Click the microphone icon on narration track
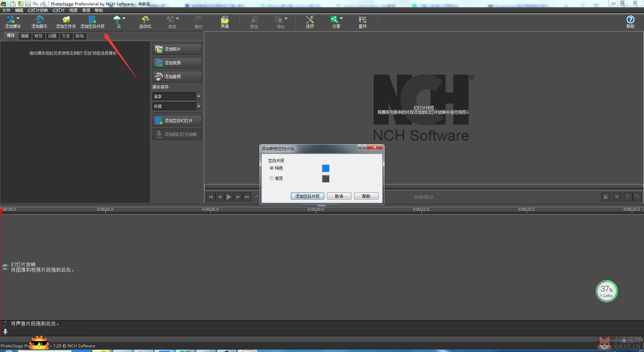Screen dimensions: 644x352 [x=5, y=332]
